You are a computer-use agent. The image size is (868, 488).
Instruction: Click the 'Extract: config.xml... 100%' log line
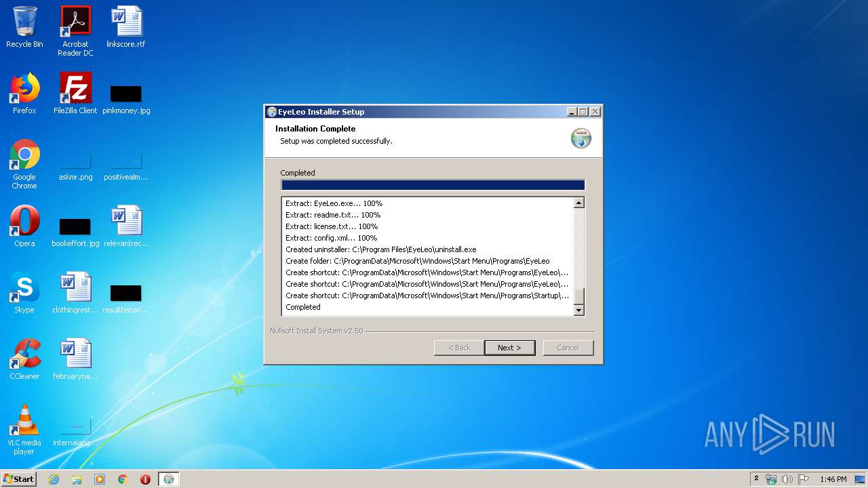tap(331, 238)
